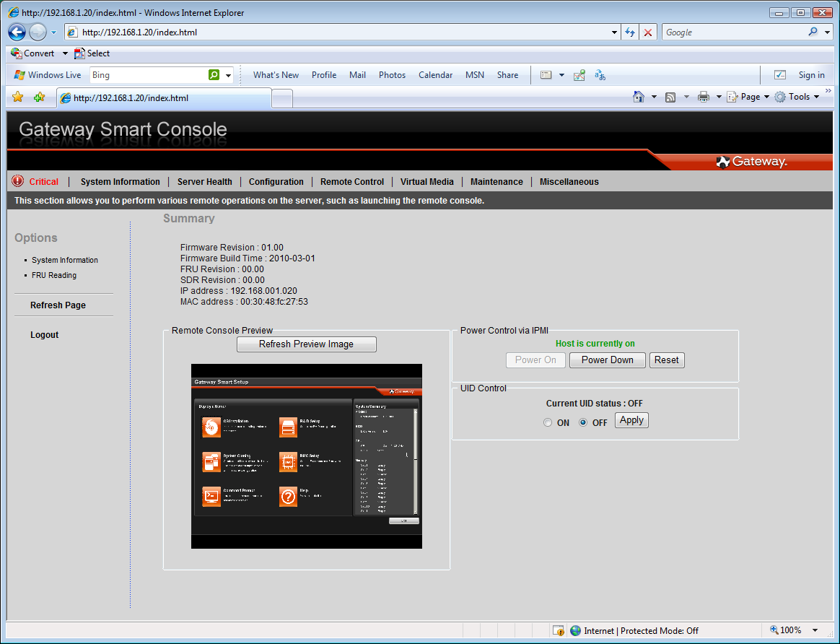Click the Home icon in command bar
Viewport: 840px width, 644px height.
click(x=639, y=97)
